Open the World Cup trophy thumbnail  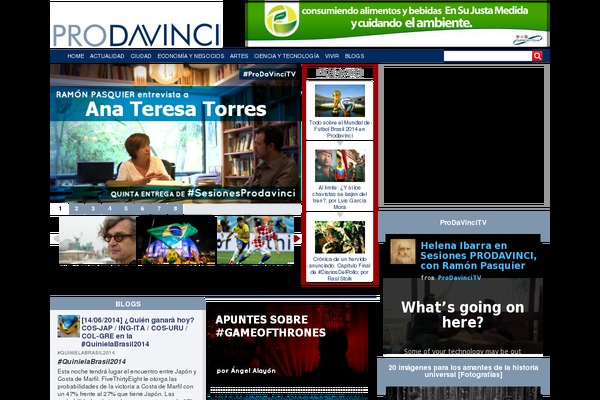340,101
